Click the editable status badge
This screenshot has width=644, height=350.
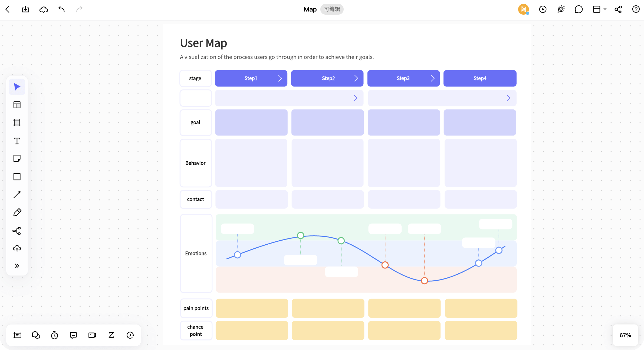332,9
